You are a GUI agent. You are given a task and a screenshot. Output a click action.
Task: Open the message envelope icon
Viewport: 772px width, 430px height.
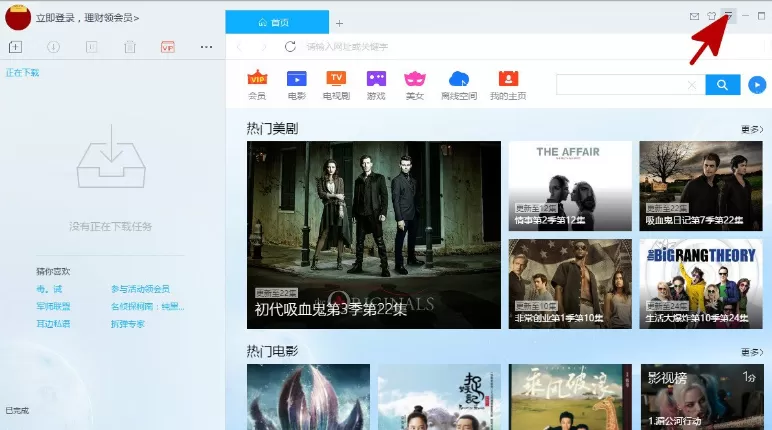694,16
